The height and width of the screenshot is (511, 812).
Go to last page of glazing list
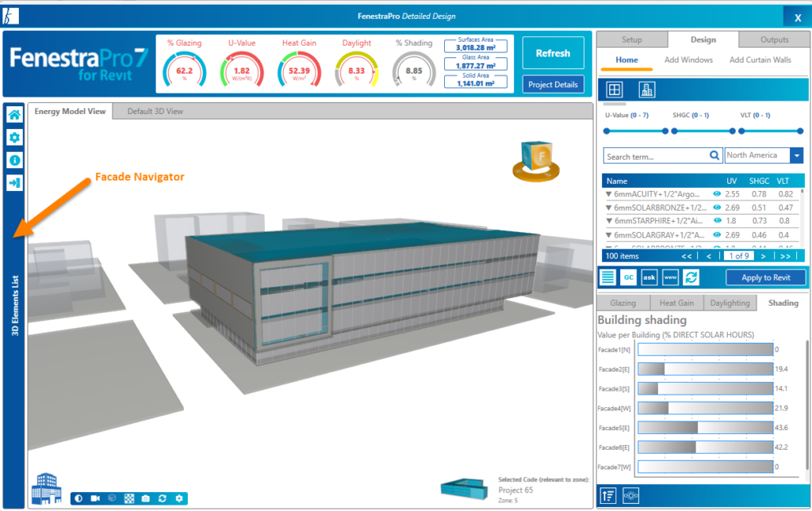[x=785, y=256]
